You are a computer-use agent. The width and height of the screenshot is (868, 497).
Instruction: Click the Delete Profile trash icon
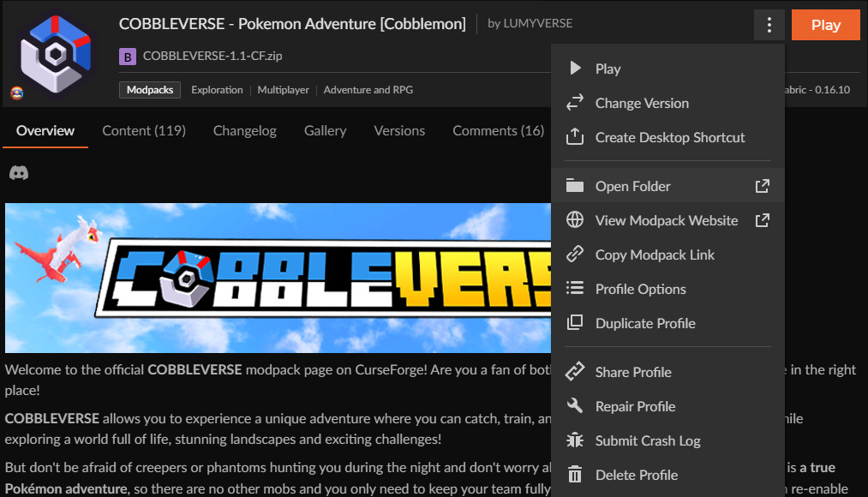tap(575, 475)
